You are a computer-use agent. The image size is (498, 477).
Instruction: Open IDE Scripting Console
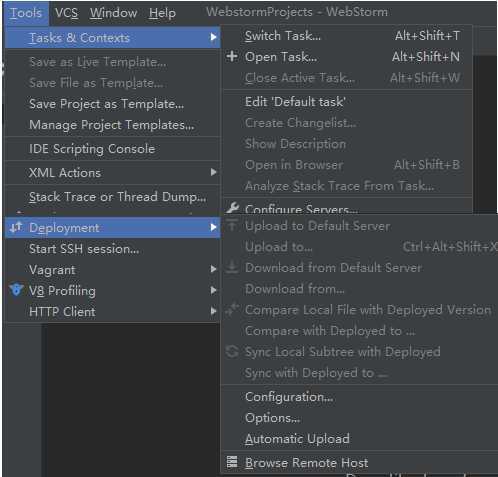[92, 149]
